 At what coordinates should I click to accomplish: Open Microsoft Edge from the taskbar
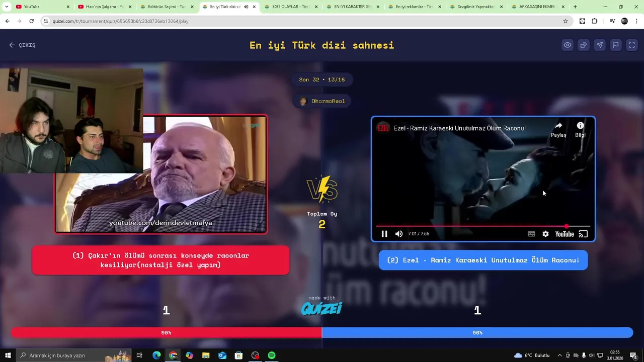pos(156,355)
